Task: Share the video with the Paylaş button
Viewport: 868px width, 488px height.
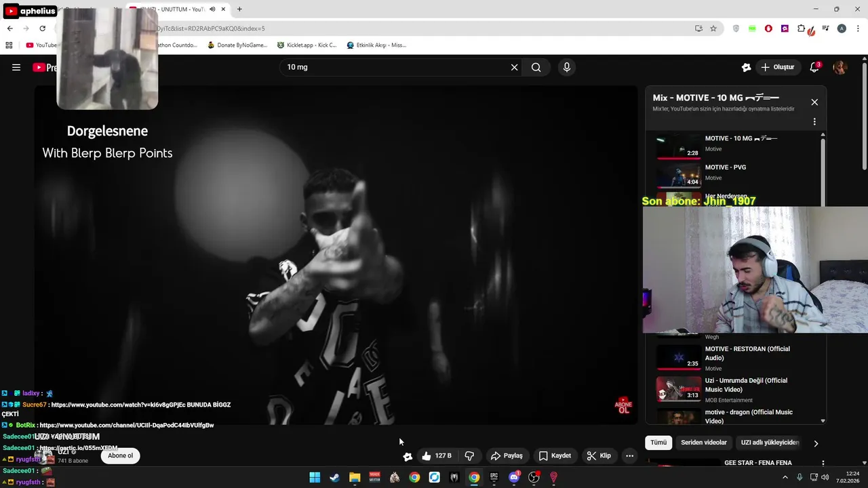Action: (x=507, y=456)
